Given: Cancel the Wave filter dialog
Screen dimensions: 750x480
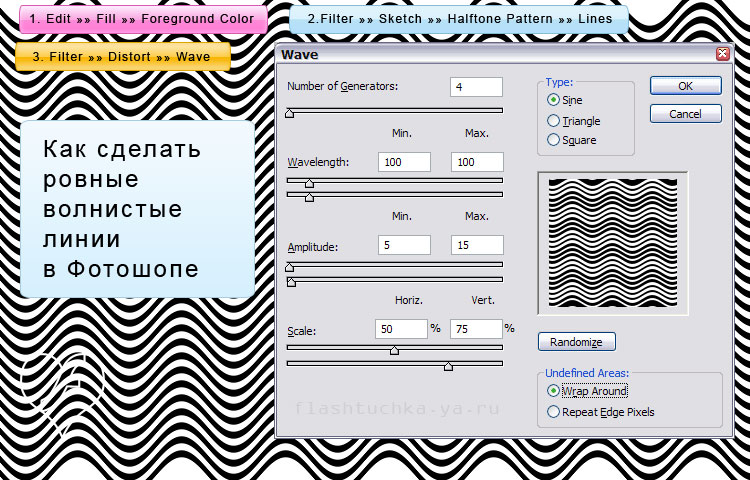Looking at the screenshot, I should [685, 114].
